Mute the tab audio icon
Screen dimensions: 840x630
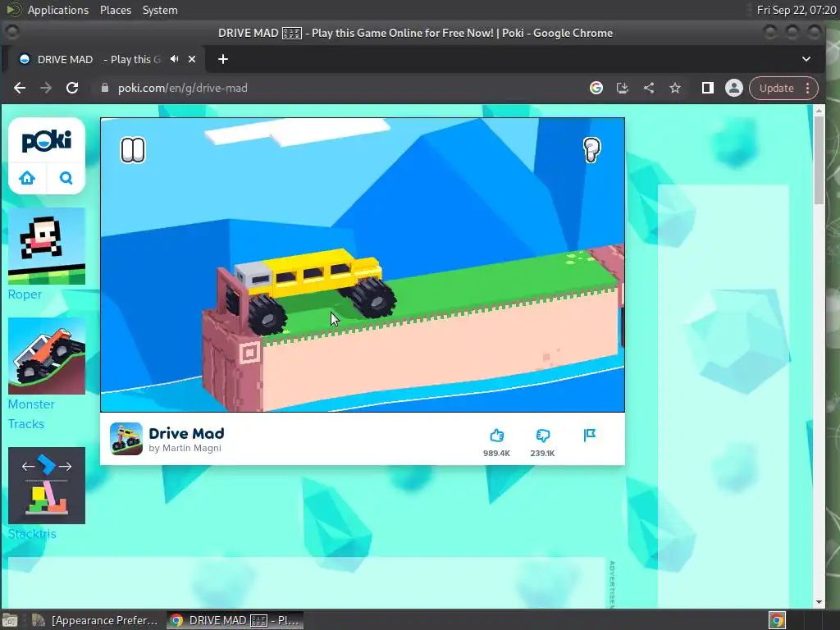tap(174, 59)
